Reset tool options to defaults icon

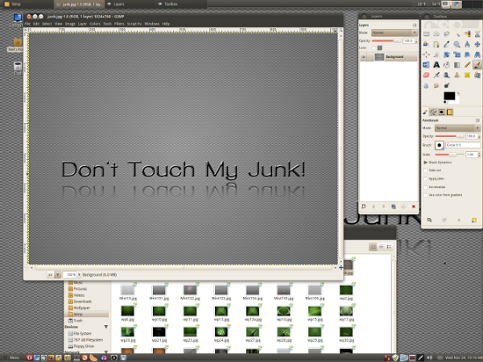(474, 220)
